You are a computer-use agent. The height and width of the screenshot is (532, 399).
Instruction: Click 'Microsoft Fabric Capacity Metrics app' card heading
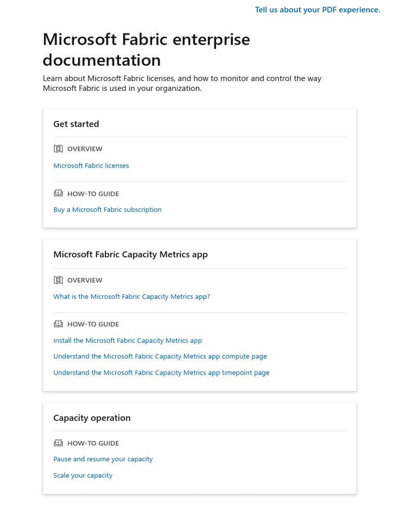(x=130, y=255)
